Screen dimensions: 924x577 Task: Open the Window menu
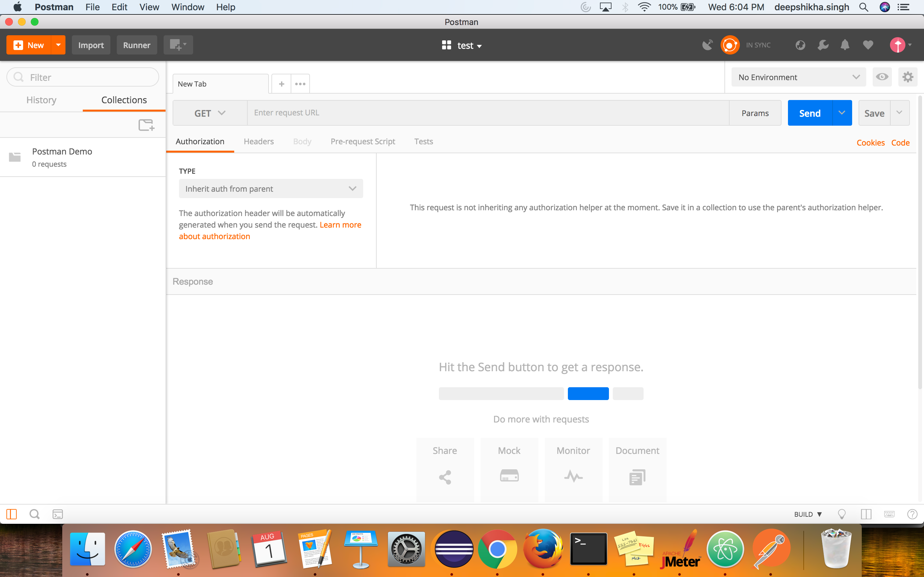tap(187, 7)
